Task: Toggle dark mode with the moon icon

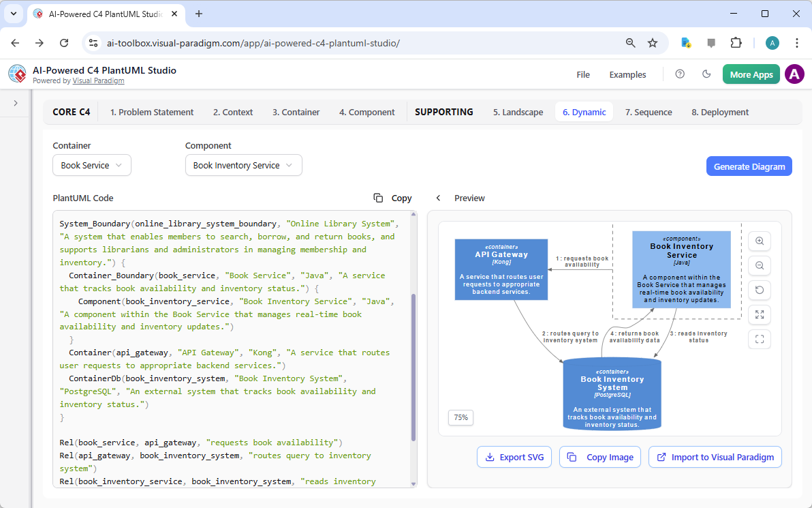Action: click(x=706, y=74)
